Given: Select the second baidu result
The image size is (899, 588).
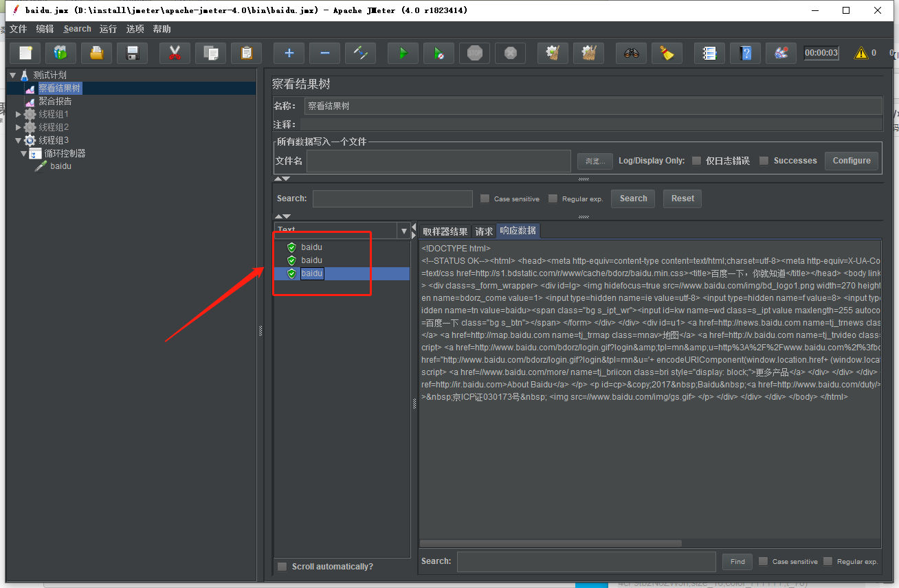Looking at the screenshot, I should pyautogui.click(x=311, y=260).
